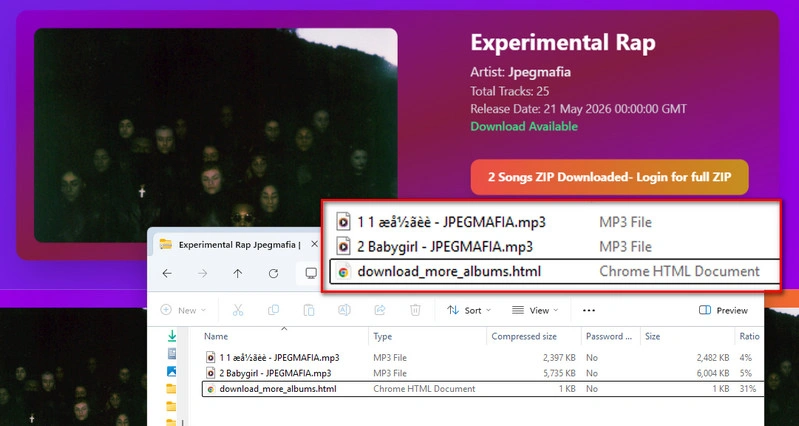799x426 pixels.
Task: Click the 4% ratio cell
Action: click(746, 358)
